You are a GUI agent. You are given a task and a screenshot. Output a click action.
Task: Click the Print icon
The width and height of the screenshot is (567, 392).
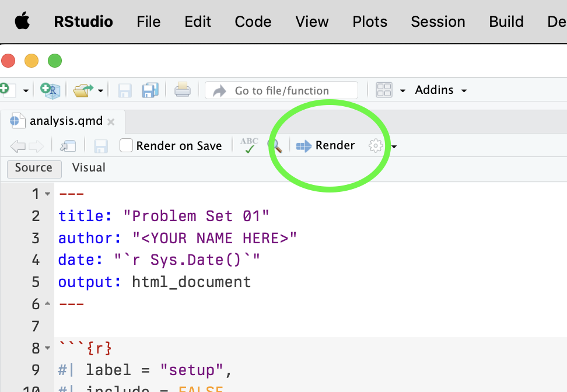pos(183,90)
